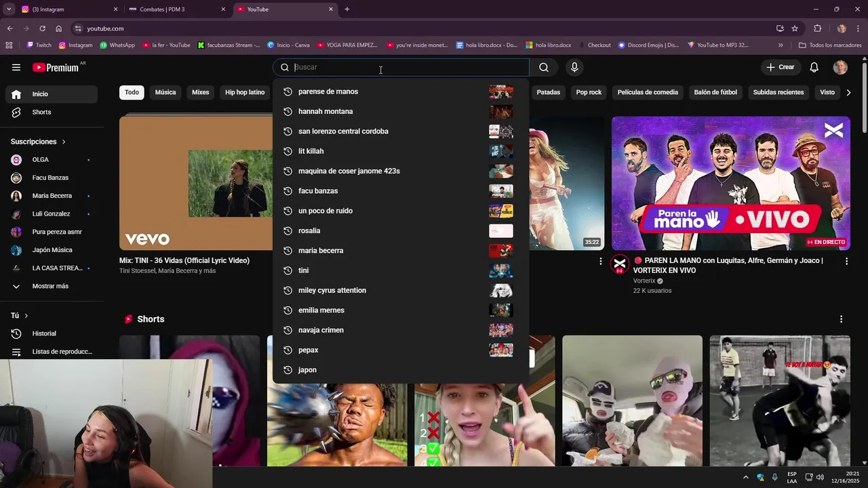Open the WhatsApp bookmark

click(x=117, y=45)
